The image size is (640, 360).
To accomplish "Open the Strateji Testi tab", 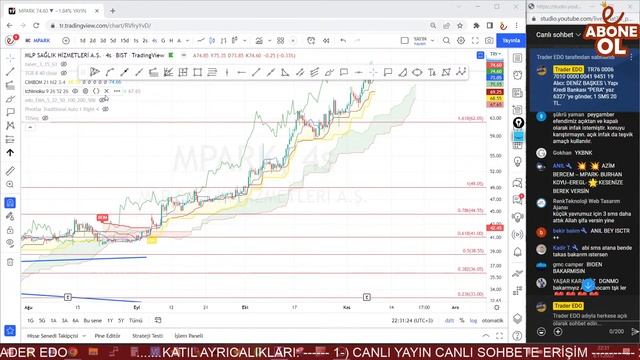I will (x=147, y=336).
